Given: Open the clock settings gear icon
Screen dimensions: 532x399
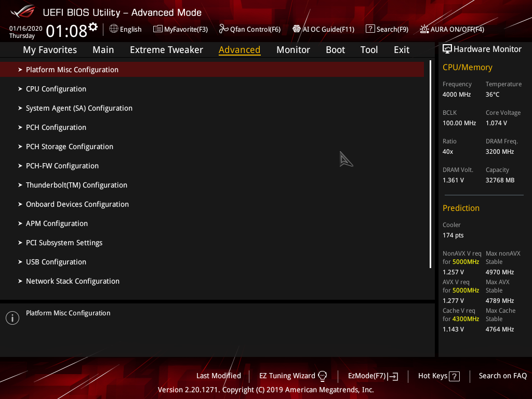Looking at the screenshot, I should coord(93,26).
